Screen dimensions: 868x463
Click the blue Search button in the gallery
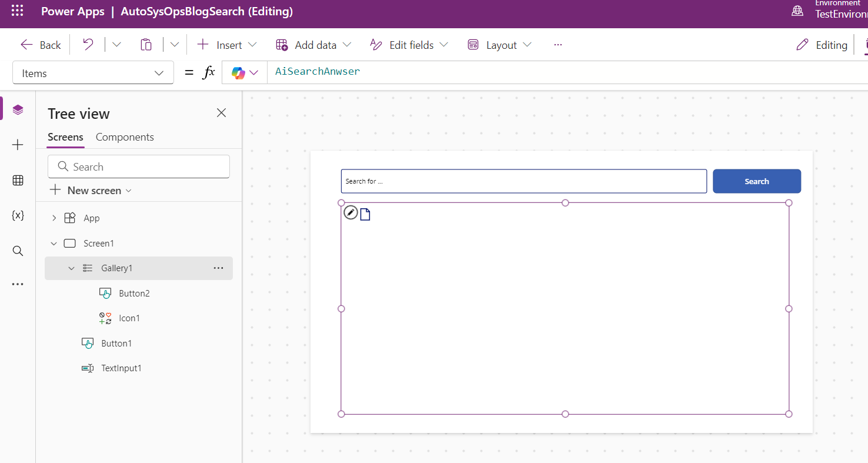(x=757, y=181)
